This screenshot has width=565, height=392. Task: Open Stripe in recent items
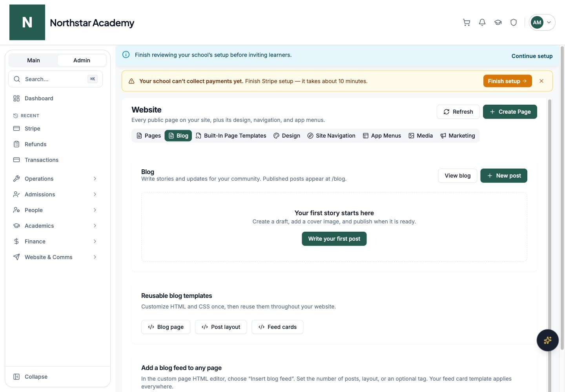(55, 129)
